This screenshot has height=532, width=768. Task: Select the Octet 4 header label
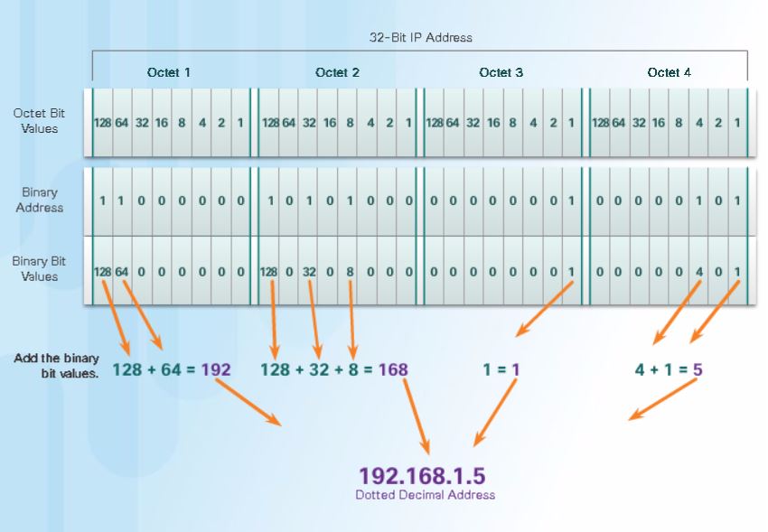670,72
